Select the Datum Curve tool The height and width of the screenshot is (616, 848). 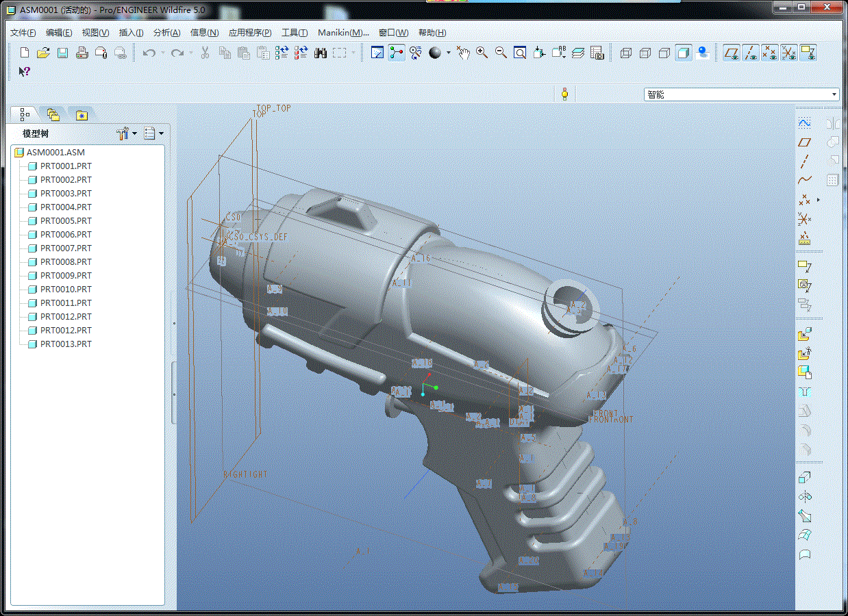click(x=805, y=181)
